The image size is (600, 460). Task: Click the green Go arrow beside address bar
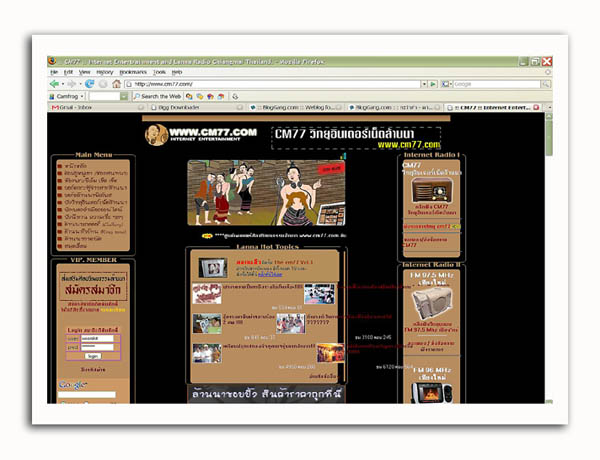coord(433,84)
